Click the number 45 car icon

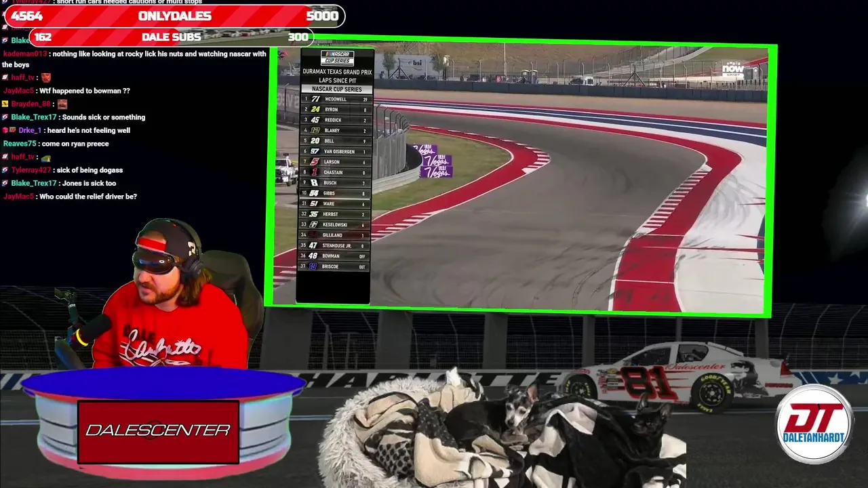[x=315, y=120]
